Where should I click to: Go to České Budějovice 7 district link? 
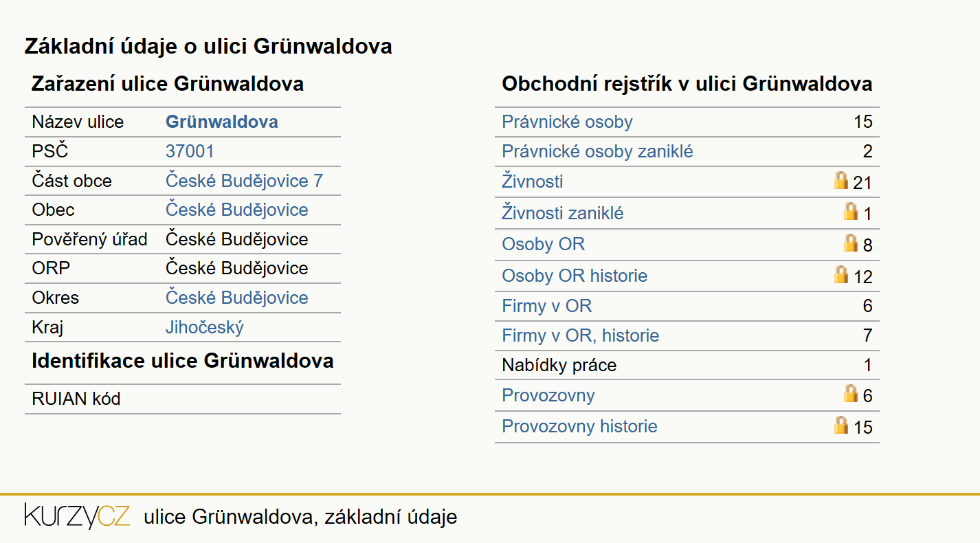244,181
